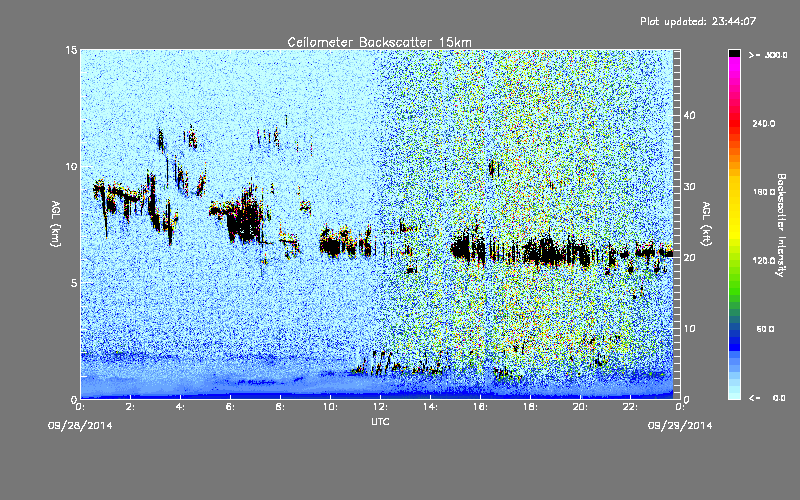Click the "UTC" x-axis label
This screenshot has width=800, height=500.
coord(380,421)
